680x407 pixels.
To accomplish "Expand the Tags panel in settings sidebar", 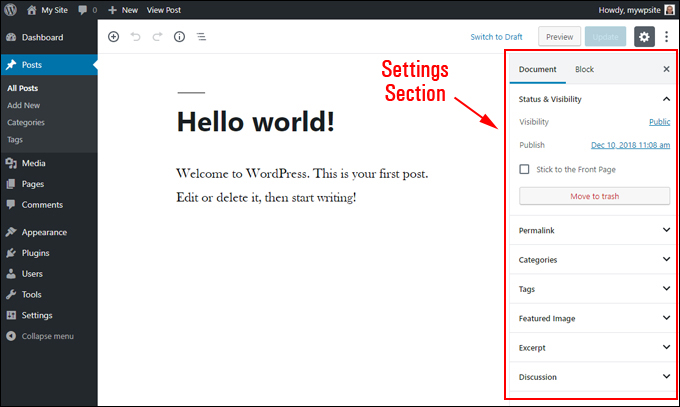I will [x=592, y=289].
